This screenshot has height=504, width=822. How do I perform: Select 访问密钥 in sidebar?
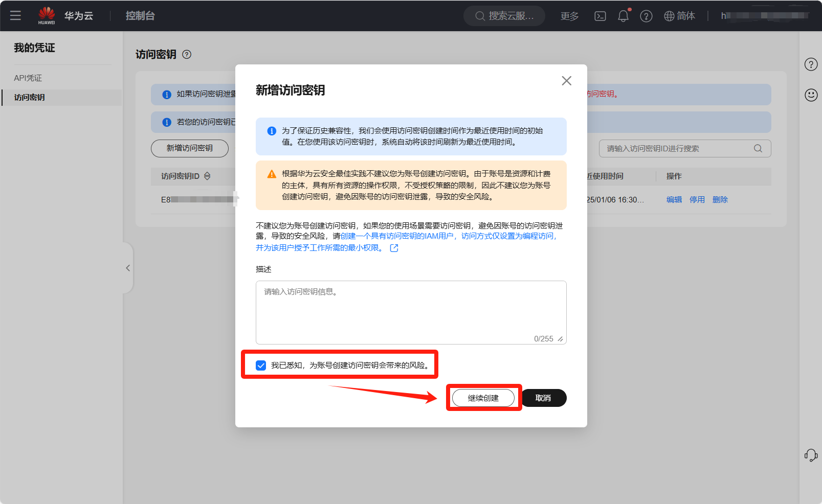click(30, 98)
